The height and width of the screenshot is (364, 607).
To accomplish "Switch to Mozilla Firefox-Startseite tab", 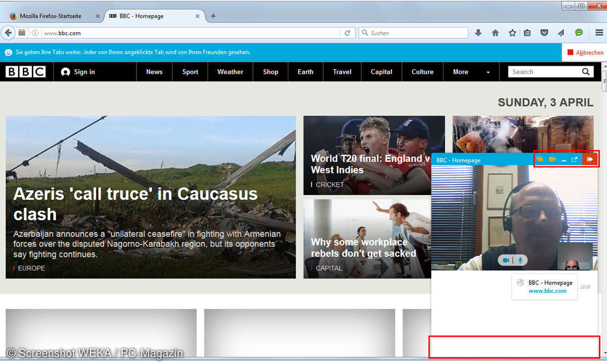I will point(51,16).
